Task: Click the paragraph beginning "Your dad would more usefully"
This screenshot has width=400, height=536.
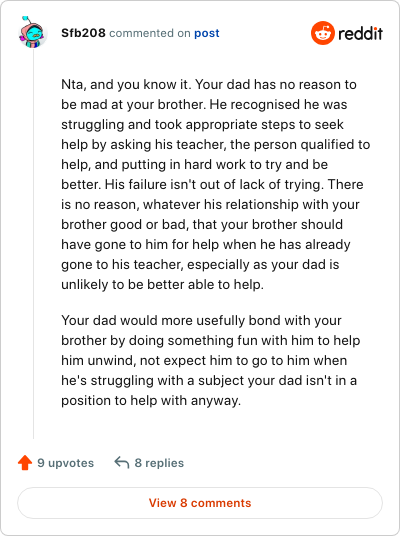Action: [211, 360]
